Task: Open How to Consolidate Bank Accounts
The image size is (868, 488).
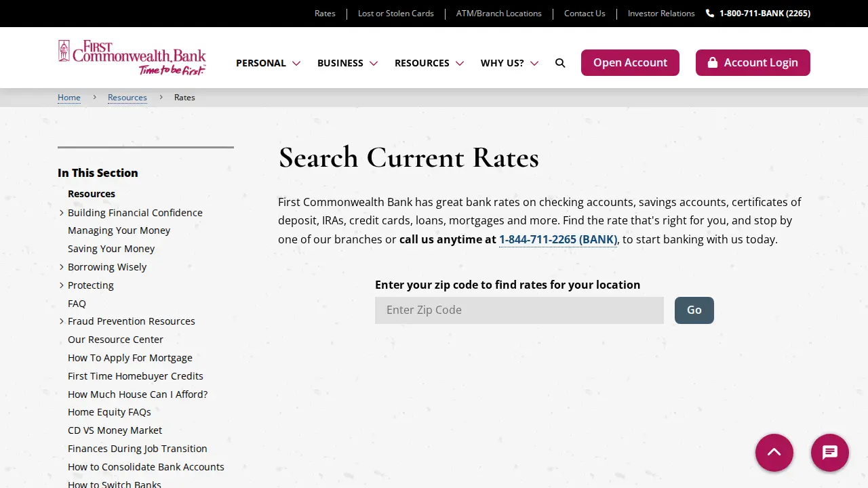Action: click(146, 467)
